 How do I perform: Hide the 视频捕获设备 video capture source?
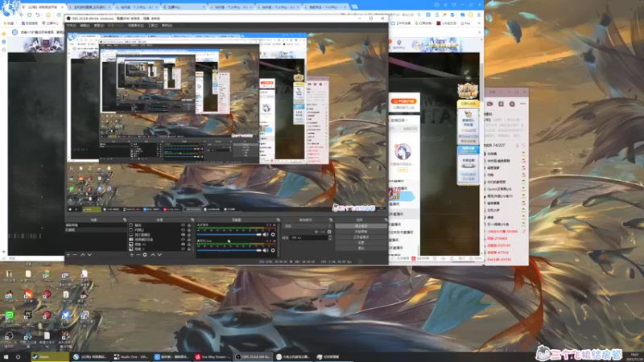pyautogui.click(x=184, y=239)
